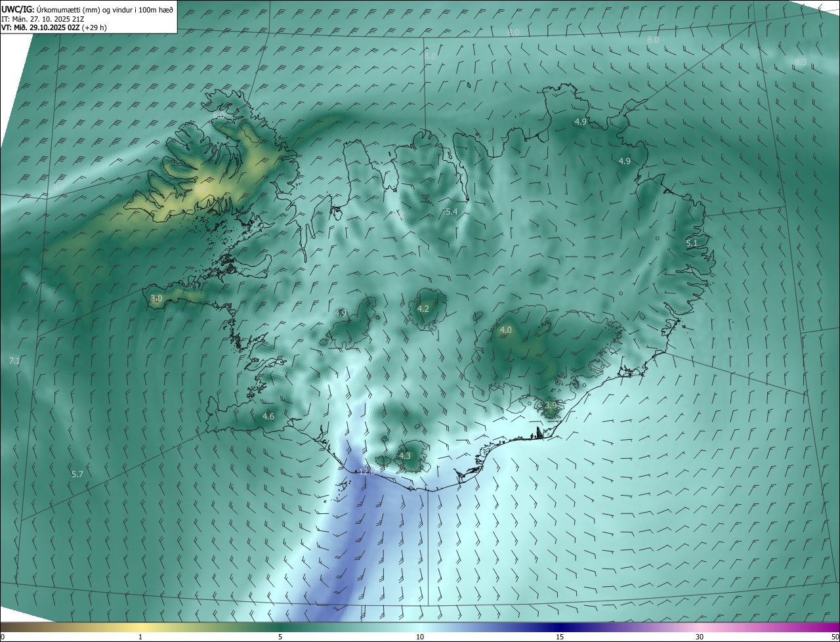This screenshot has width=840, height=642.
Task: Click the colour scale tick label 50
Action: tap(835, 637)
